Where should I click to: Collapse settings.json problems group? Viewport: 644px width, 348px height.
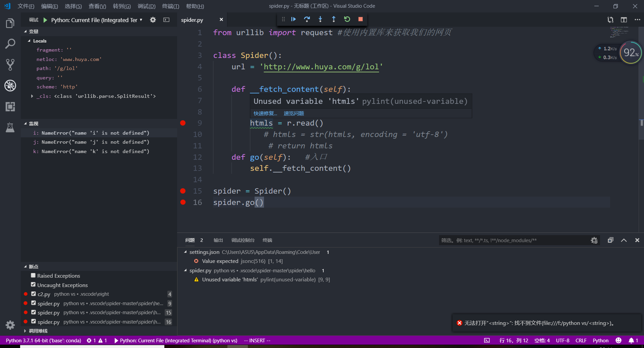point(185,252)
